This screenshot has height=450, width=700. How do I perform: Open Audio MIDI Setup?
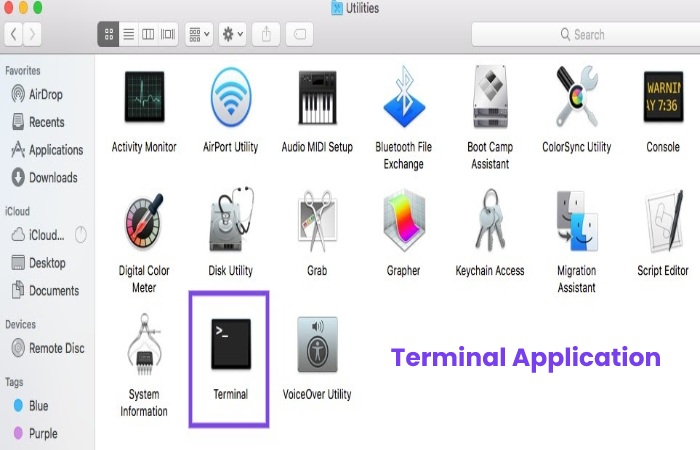coord(317,97)
